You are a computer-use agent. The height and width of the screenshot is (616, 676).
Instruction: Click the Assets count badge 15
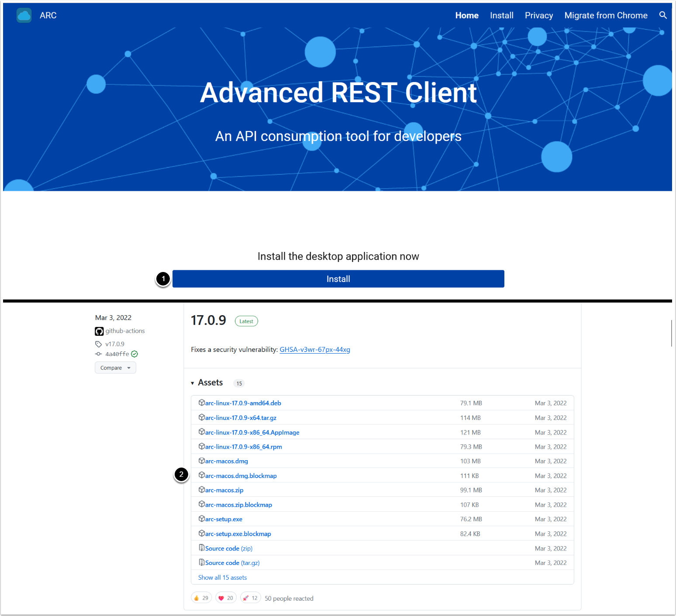pyautogui.click(x=239, y=383)
